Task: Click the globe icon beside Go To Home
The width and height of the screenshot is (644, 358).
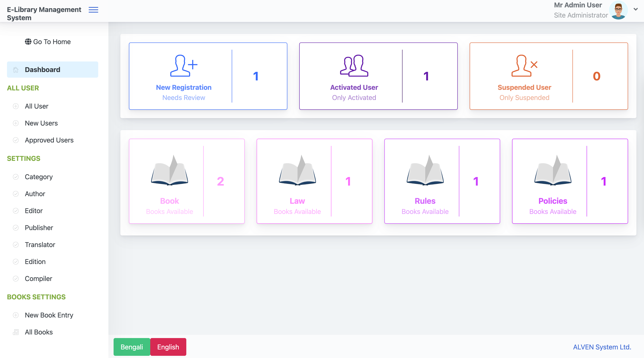Action: (x=28, y=42)
